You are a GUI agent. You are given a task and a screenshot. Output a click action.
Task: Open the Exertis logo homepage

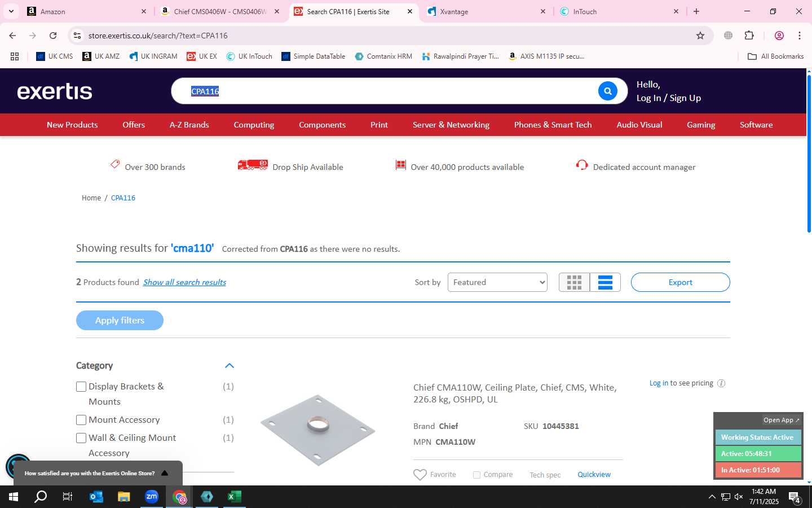[x=55, y=91]
